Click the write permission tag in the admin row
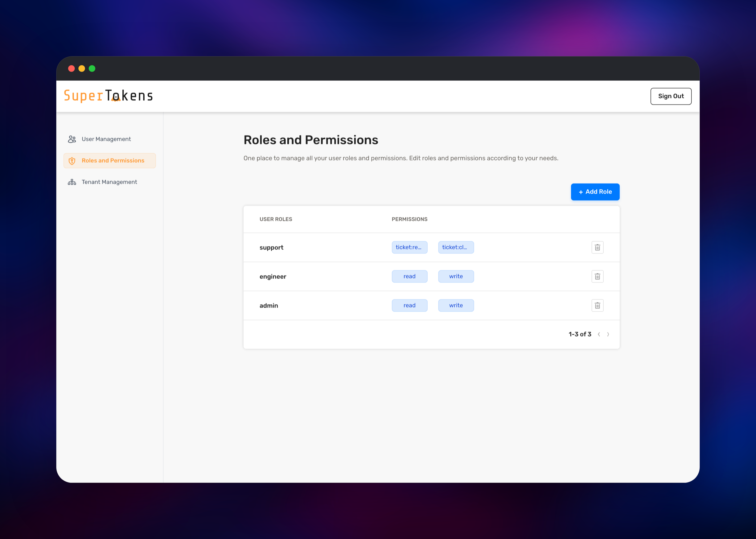The width and height of the screenshot is (756, 539). (456, 305)
